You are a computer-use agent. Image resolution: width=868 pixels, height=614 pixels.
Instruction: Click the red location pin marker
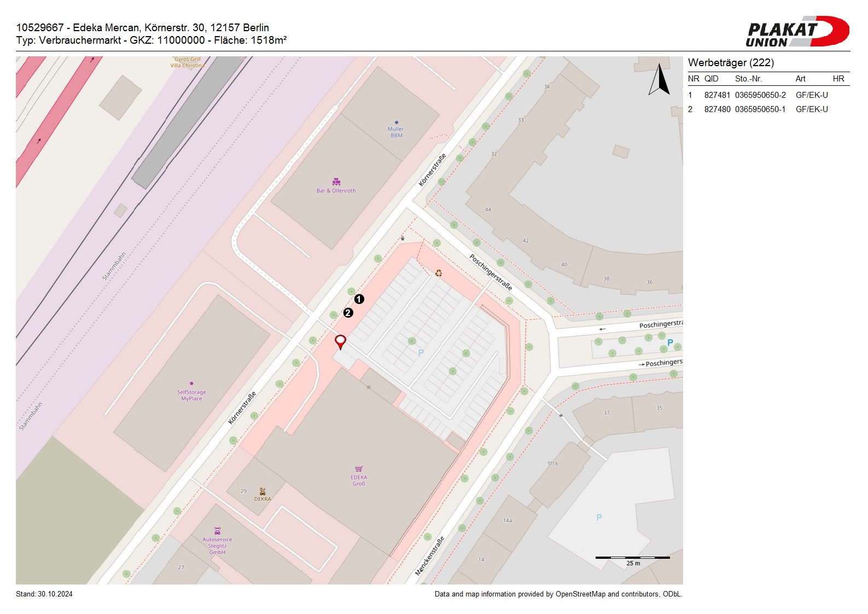point(340,342)
